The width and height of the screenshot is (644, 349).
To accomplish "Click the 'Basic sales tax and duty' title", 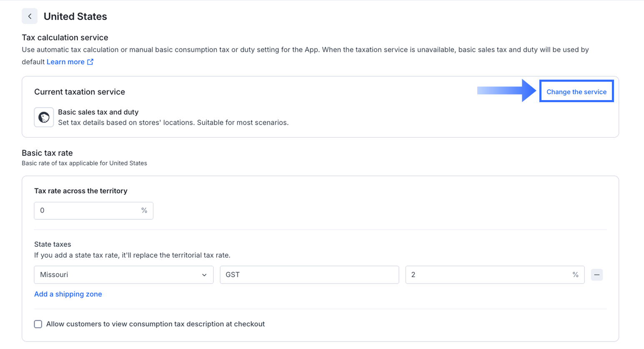I will coord(98,112).
